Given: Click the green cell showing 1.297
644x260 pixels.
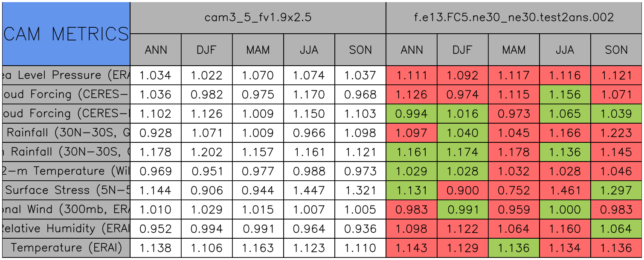Looking at the screenshot, I should point(616,191).
